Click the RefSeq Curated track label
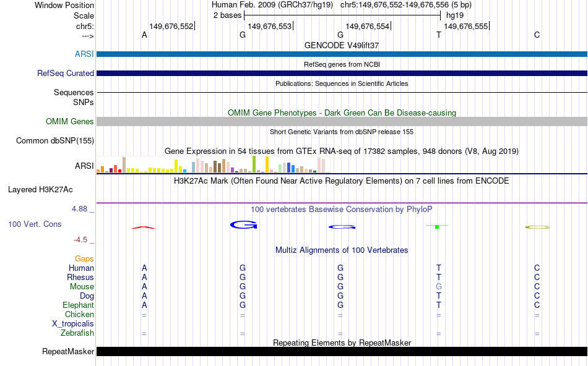The width and height of the screenshot is (588, 366). pyautogui.click(x=65, y=73)
